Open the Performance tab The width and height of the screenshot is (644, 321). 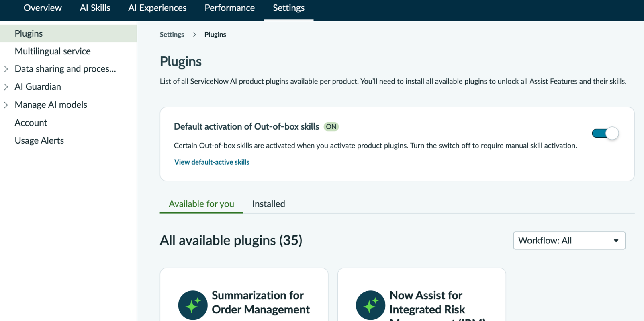click(x=229, y=8)
